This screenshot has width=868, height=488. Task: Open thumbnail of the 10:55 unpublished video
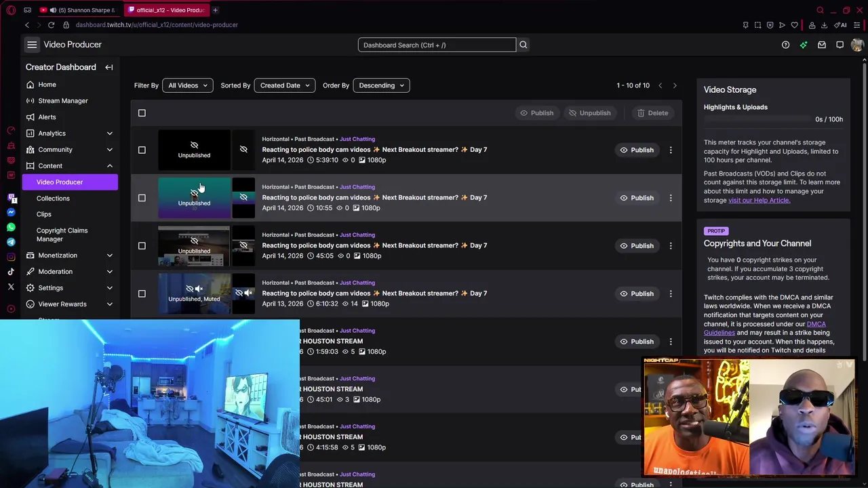point(194,198)
